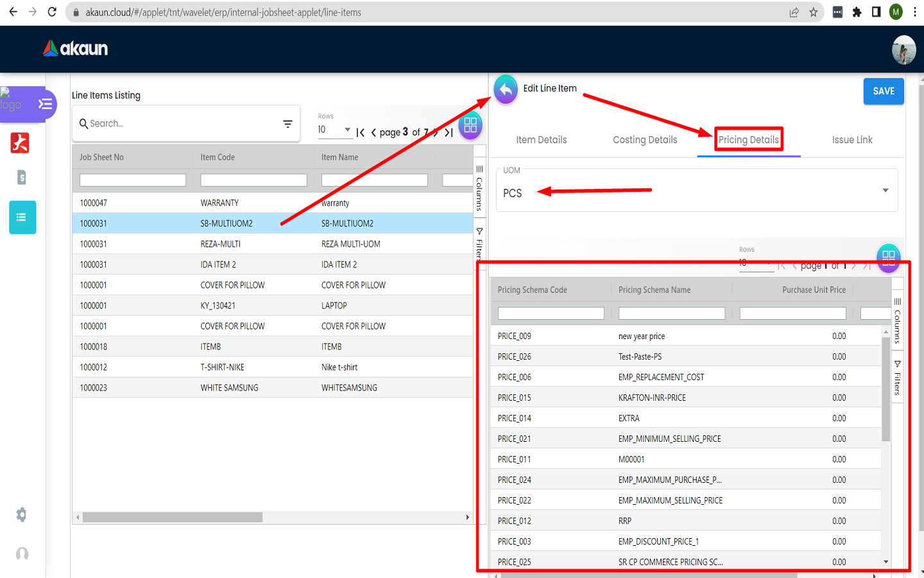Click the sidebar menu collapse icon

point(45,104)
